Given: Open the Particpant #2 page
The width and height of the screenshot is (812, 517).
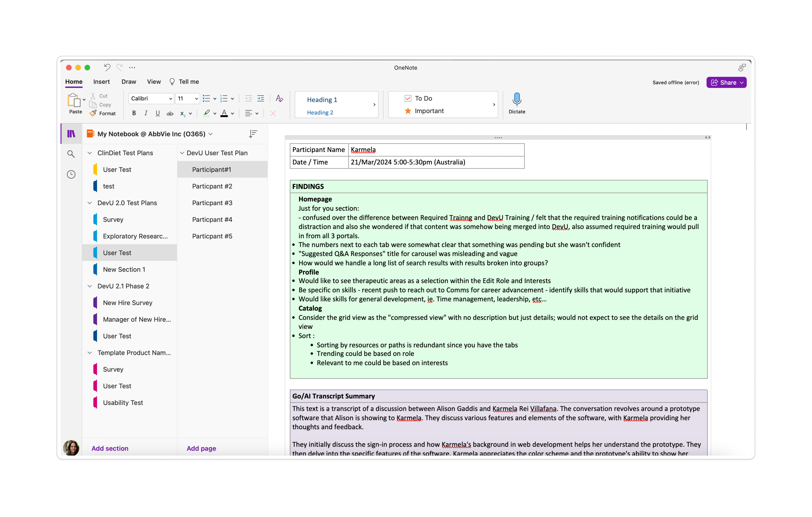Looking at the screenshot, I should (x=223, y=186).
